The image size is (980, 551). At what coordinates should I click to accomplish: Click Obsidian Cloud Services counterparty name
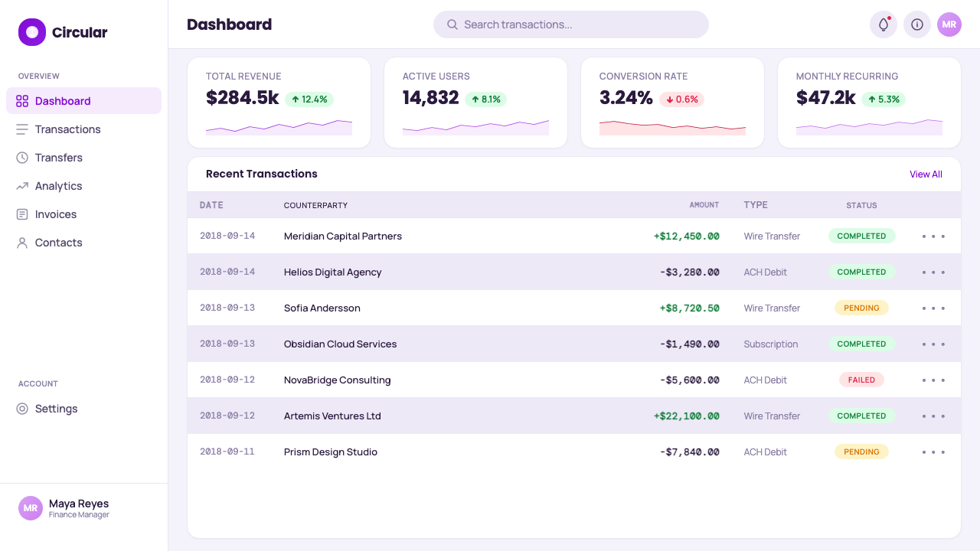click(341, 344)
